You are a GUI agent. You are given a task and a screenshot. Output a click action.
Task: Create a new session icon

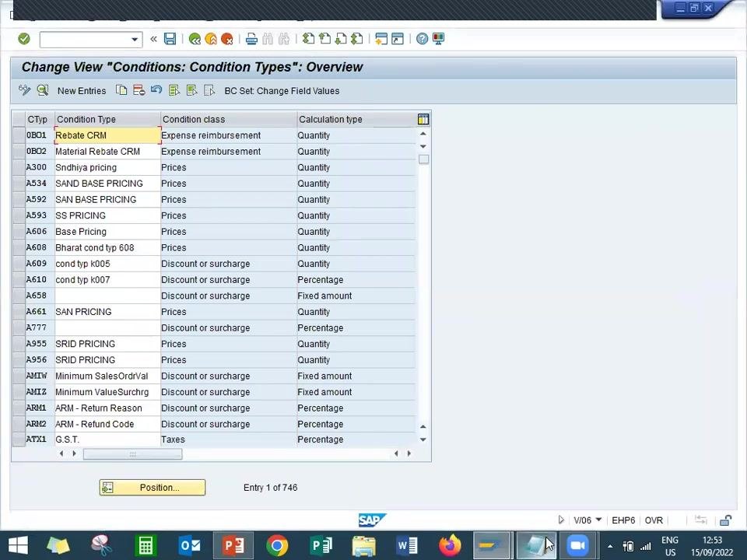[381, 39]
